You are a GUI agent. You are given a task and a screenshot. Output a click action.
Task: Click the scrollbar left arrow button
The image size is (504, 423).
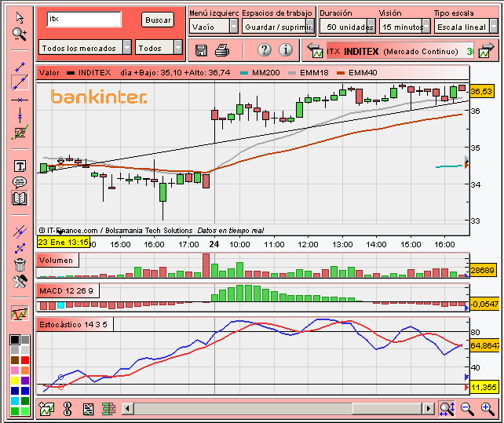[x=128, y=409]
